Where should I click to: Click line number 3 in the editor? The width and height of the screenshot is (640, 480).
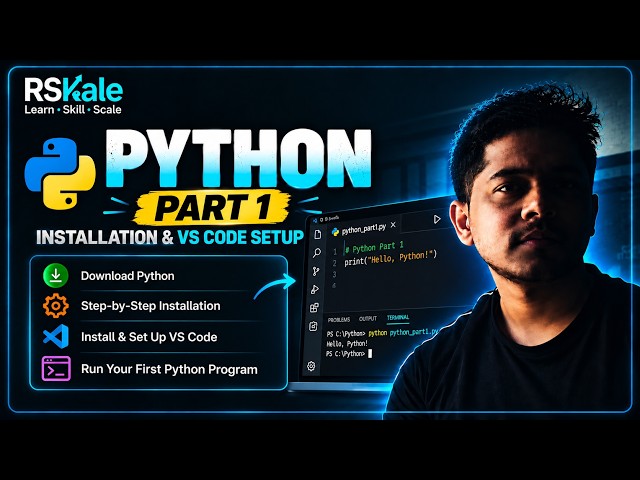tap(334, 274)
